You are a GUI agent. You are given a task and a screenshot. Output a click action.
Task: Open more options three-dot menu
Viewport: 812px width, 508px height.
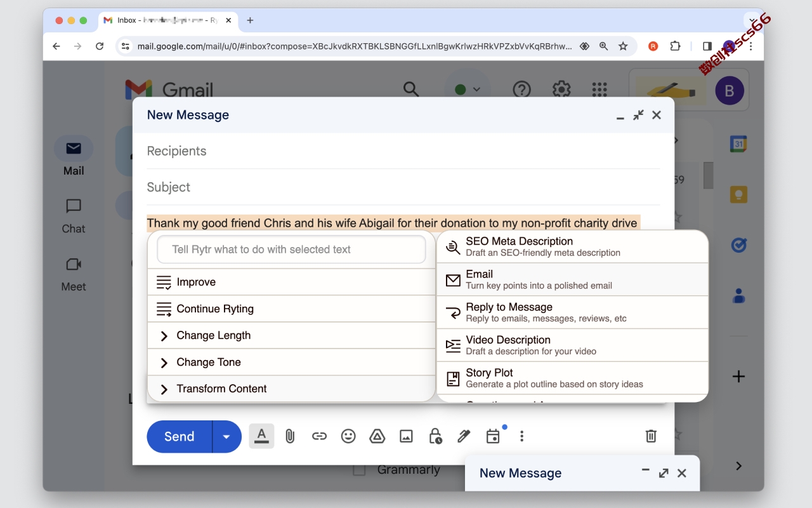pyautogui.click(x=521, y=436)
